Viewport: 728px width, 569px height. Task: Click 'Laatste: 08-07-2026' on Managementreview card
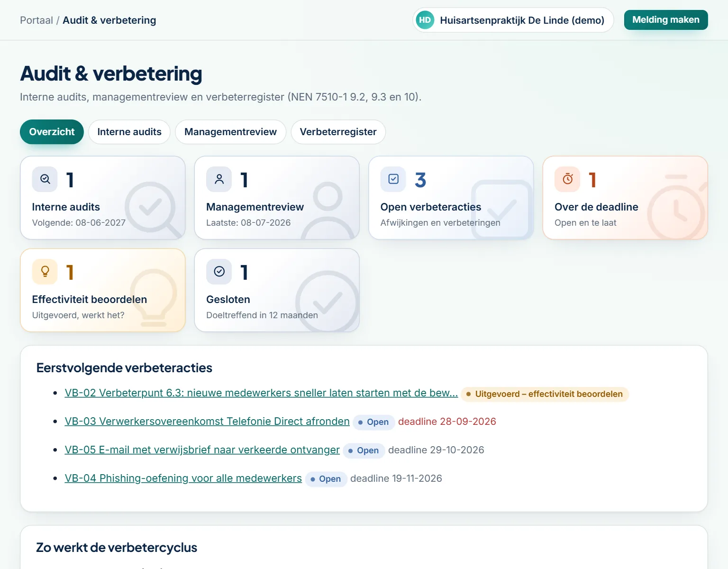point(248,223)
